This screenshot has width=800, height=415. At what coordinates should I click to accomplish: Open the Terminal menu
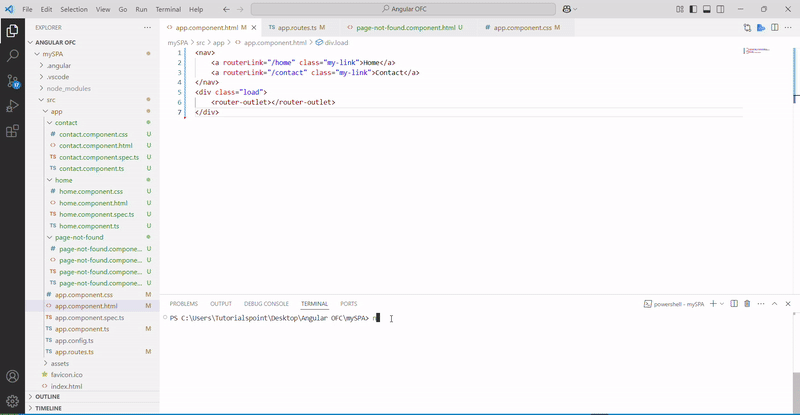point(168,9)
